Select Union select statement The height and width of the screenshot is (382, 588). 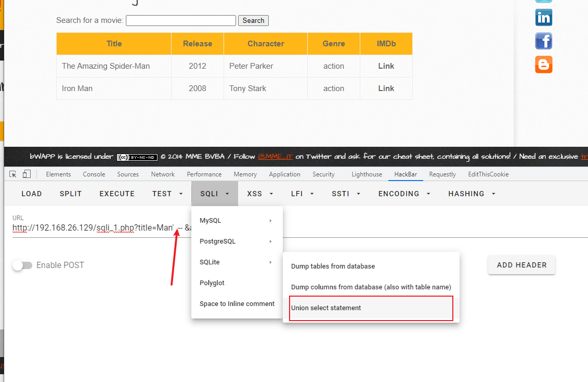(x=371, y=308)
